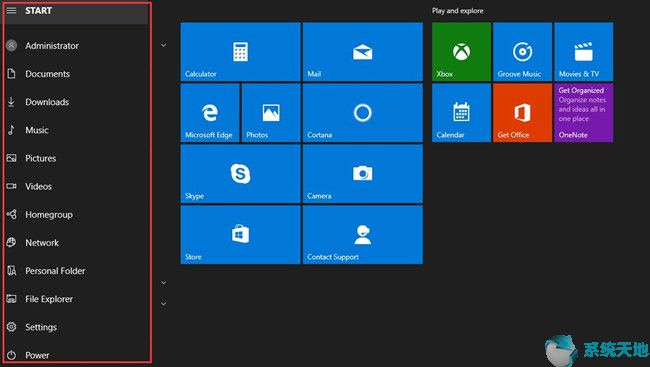Open the Calculator tile
The image size is (650, 367).
point(240,52)
